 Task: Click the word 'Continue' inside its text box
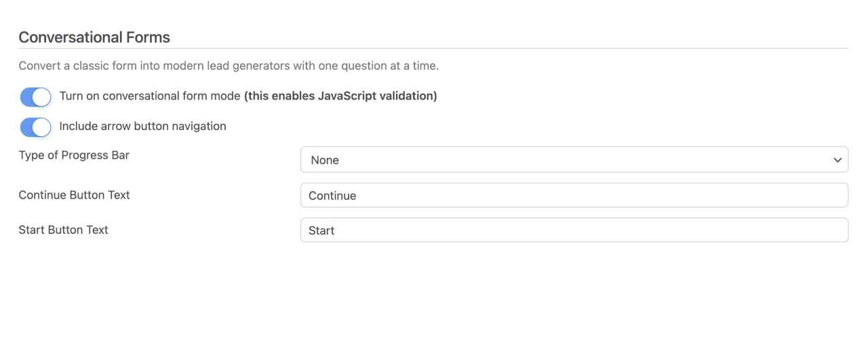[332, 196]
